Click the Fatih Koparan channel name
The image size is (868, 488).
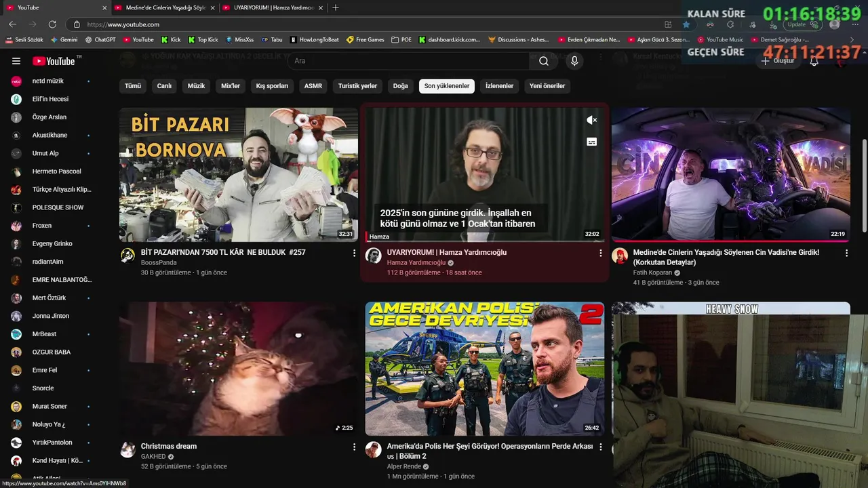pyautogui.click(x=652, y=272)
